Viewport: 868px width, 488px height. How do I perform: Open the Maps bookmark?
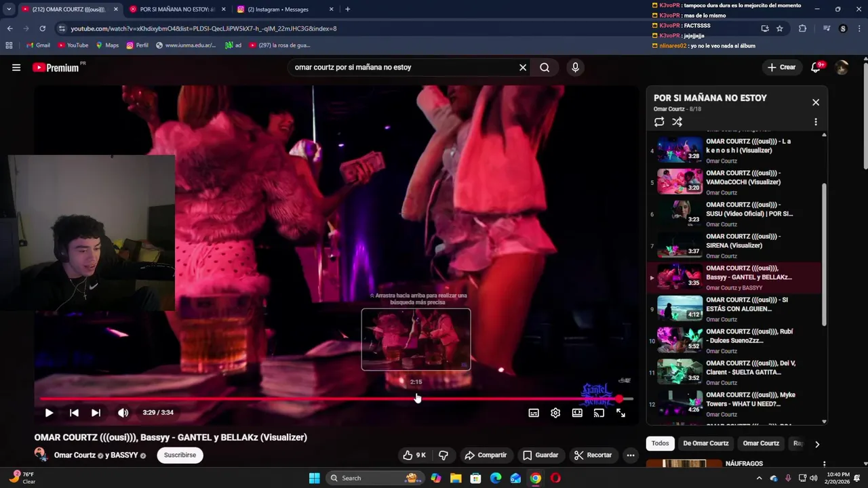point(107,45)
